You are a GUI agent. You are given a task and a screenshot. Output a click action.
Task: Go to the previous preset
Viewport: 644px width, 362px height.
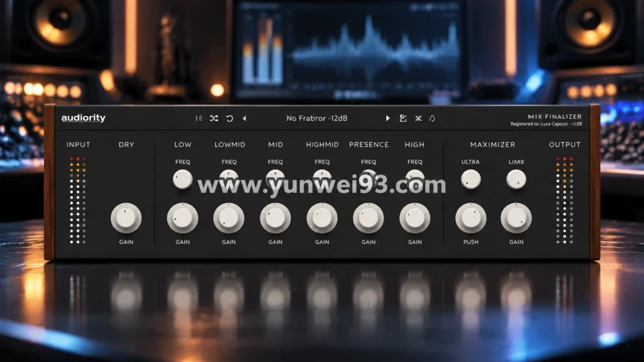pos(245,118)
